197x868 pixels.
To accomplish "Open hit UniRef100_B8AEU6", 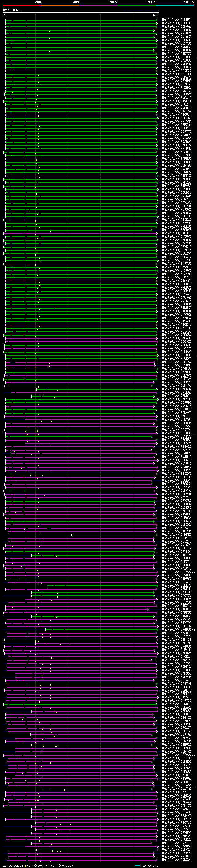I will (x=176, y=23).
